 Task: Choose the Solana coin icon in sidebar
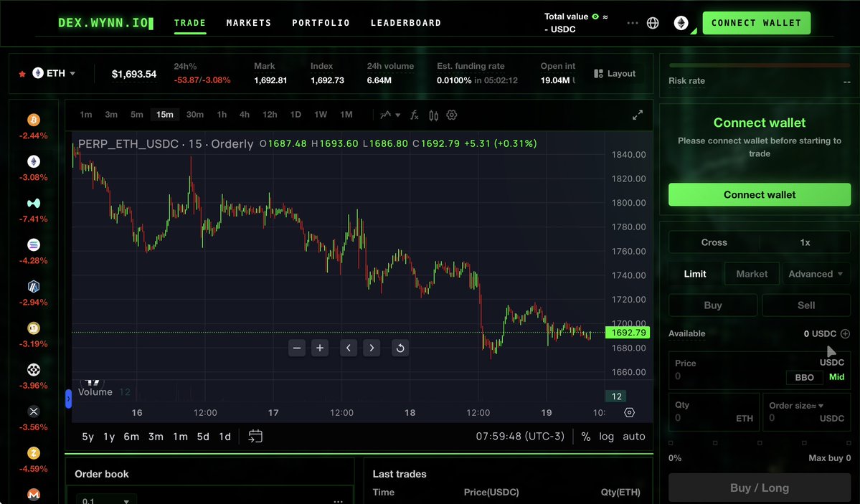pos(34,244)
